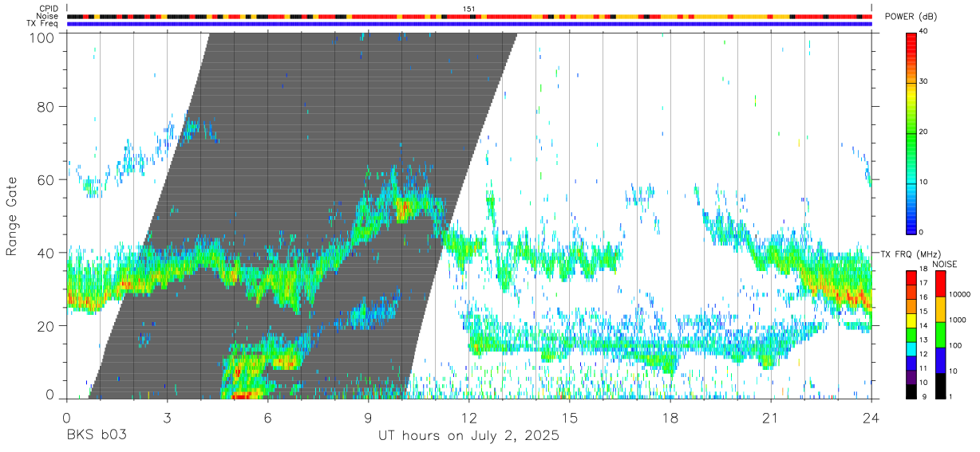The width and height of the screenshot is (980, 452).
Task: Click the 'Range Gate' y-axis title
Action: (x=12, y=217)
